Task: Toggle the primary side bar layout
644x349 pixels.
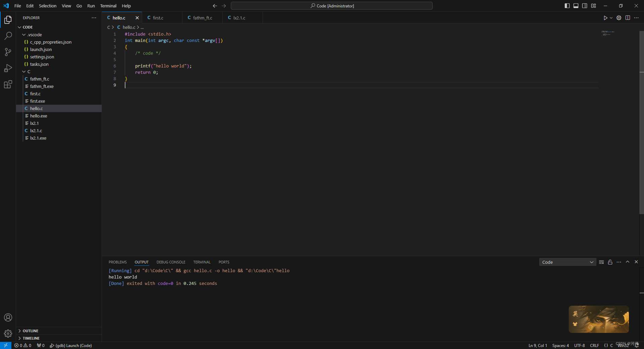Action: 567,6
